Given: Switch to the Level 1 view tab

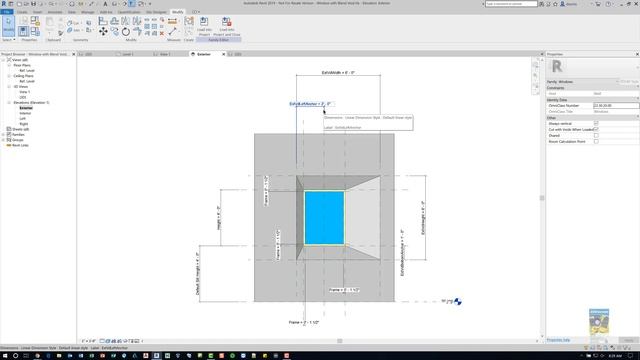Looking at the screenshot, I should point(128,54).
